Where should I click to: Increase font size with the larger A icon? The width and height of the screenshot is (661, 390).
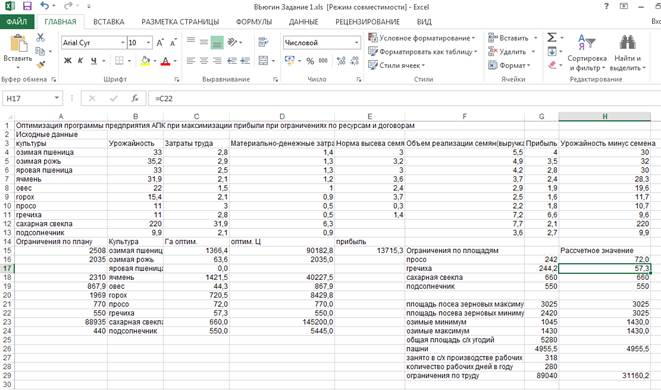tap(160, 43)
